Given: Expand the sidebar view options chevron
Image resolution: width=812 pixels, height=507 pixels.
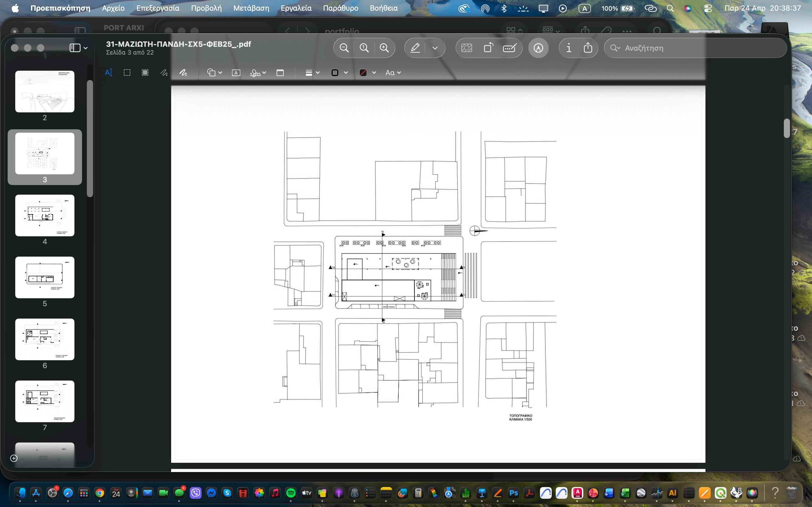Looking at the screenshot, I should [85, 48].
